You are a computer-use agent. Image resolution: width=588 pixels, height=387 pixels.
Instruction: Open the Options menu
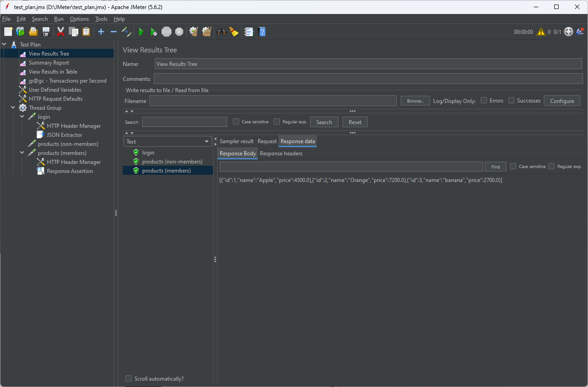[x=79, y=19]
